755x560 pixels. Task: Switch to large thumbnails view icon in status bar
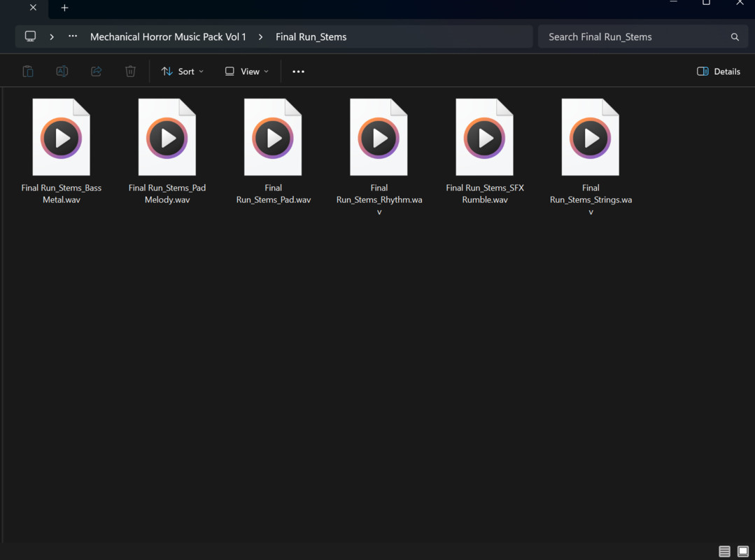point(743,551)
